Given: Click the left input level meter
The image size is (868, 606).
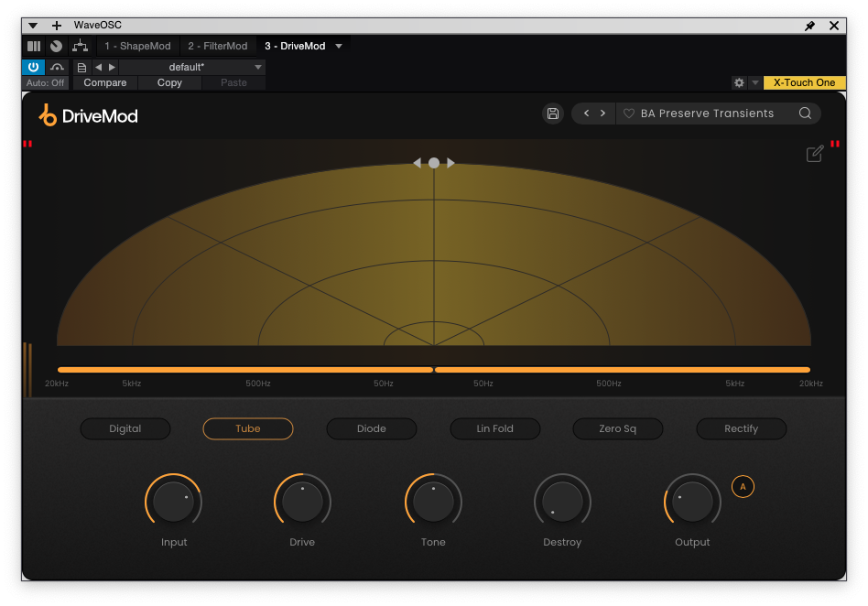Looking at the screenshot, I should click(27, 370).
